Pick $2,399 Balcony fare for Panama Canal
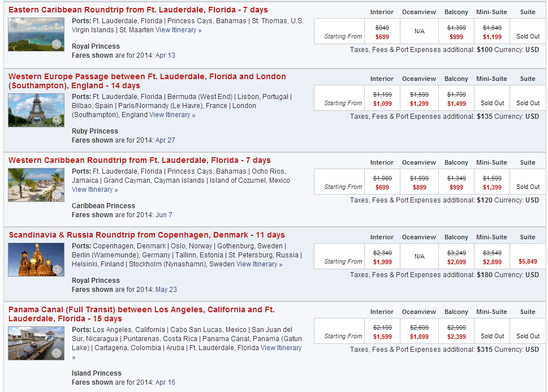 (456, 337)
